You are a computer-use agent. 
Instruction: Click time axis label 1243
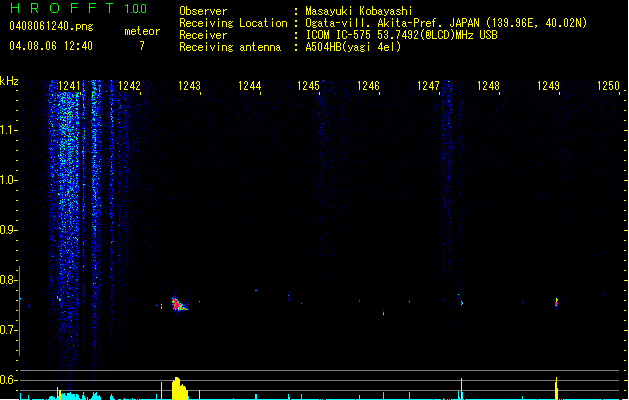coord(189,86)
